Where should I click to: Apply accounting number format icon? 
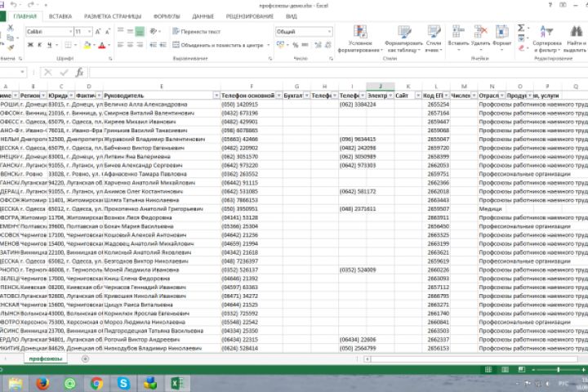(x=280, y=45)
